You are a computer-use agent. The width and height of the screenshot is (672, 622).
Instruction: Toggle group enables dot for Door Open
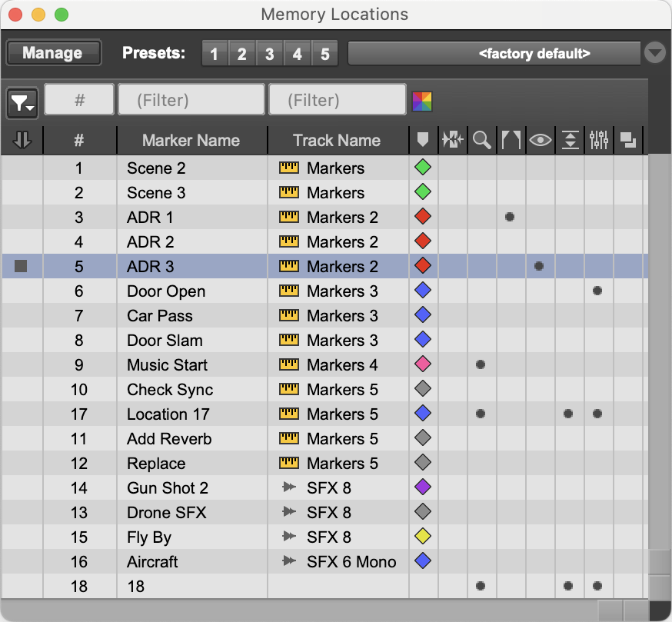597,291
